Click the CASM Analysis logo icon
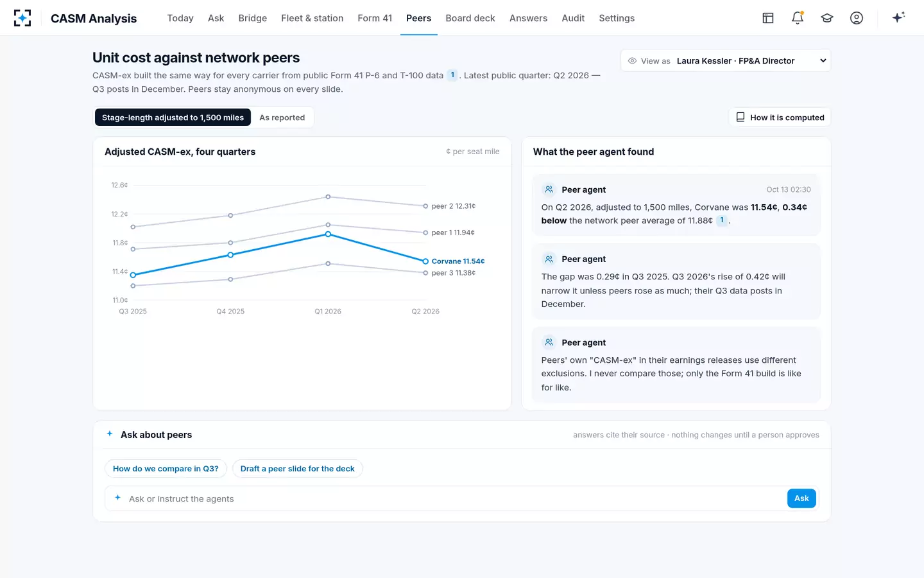924x578 pixels. click(22, 18)
